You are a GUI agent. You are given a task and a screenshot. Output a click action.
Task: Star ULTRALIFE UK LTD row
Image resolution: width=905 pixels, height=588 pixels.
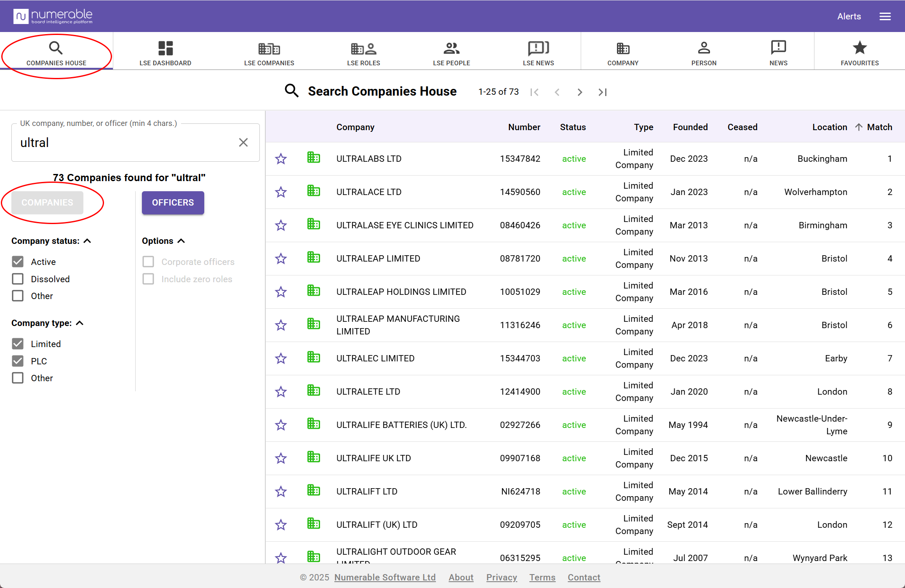pyautogui.click(x=281, y=458)
